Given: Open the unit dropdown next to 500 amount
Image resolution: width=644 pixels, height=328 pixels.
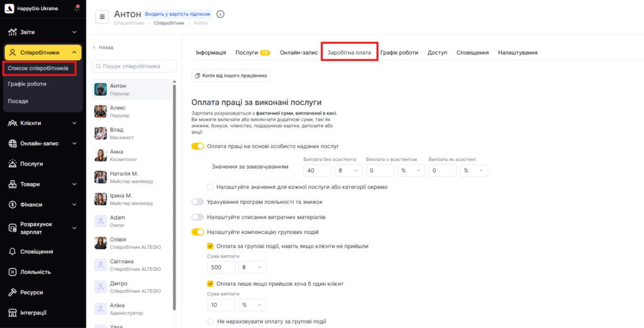Looking at the screenshot, I should tap(252, 268).
